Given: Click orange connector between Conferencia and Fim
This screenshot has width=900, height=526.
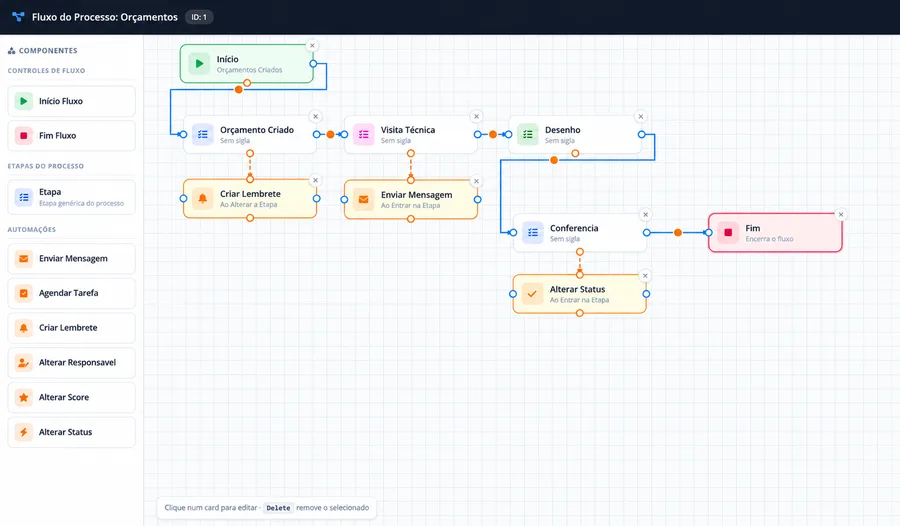Looking at the screenshot, I should coord(678,233).
